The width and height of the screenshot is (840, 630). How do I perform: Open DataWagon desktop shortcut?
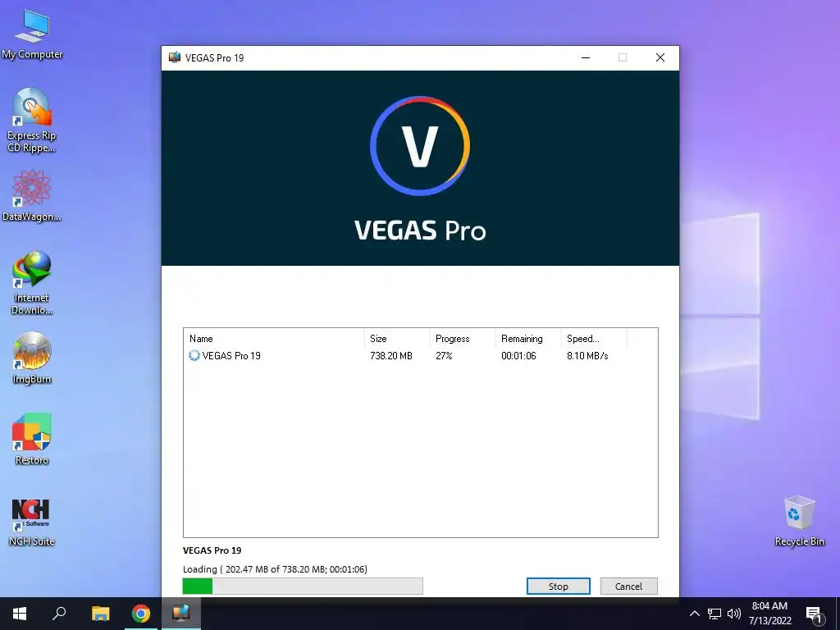[x=32, y=195]
